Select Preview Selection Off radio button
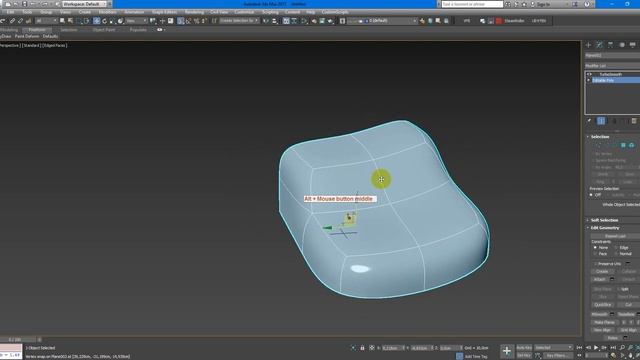The width and height of the screenshot is (640, 360). click(591, 195)
